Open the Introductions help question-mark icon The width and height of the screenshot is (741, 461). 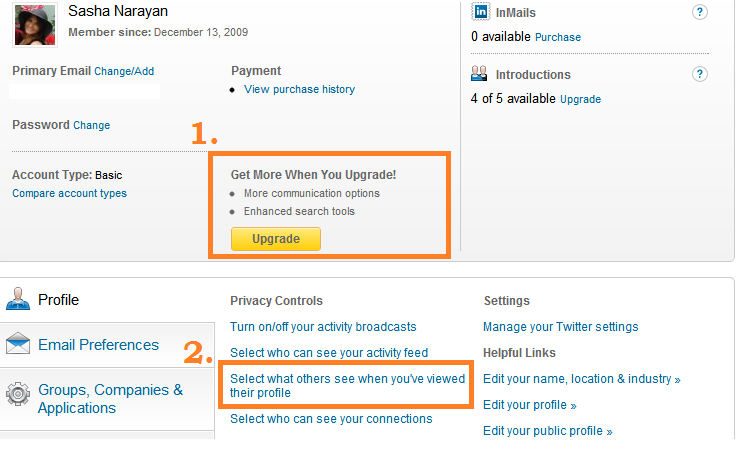point(699,74)
